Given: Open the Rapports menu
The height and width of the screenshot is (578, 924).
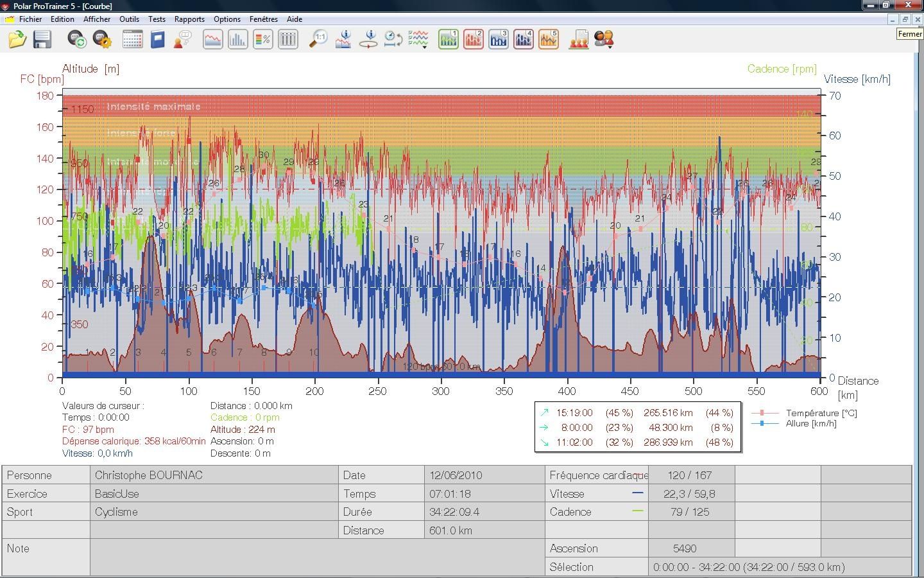Looking at the screenshot, I should click(x=189, y=19).
